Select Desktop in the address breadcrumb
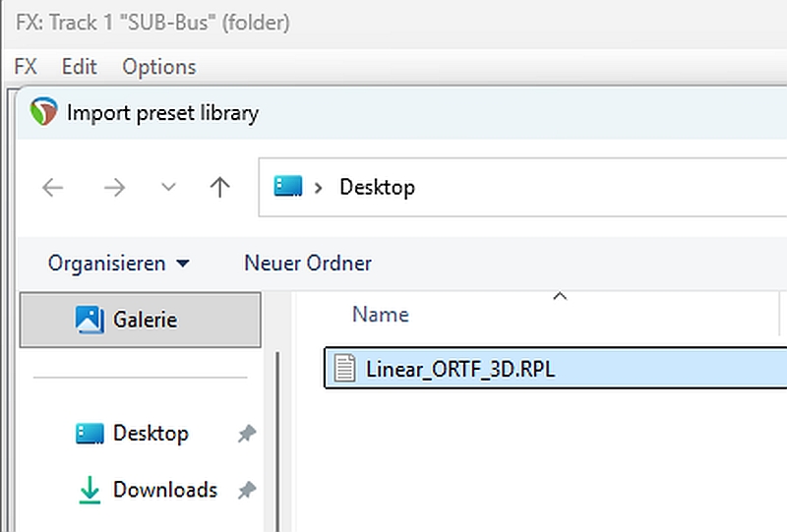 tap(378, 188)
